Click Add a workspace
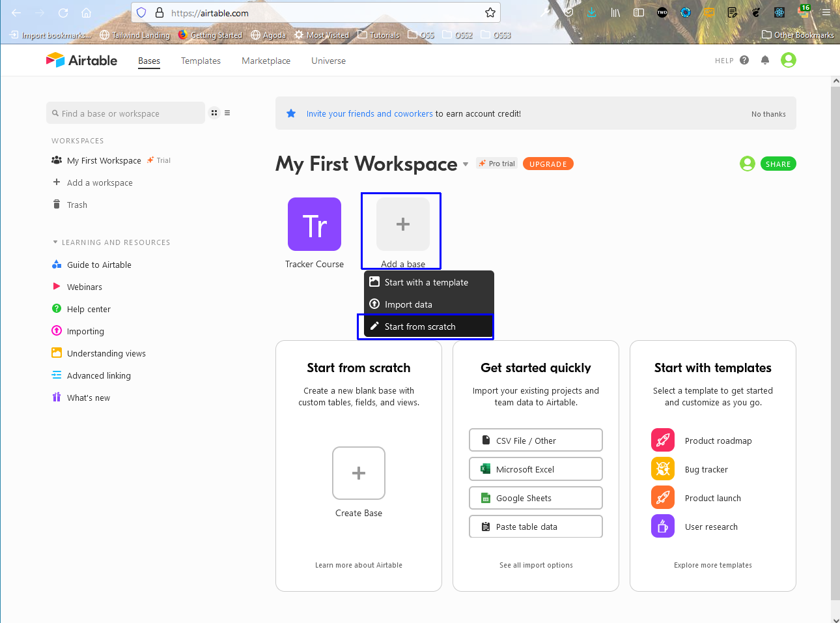The height and width of the screenshot is (623, 840). (x=100, y=182)
